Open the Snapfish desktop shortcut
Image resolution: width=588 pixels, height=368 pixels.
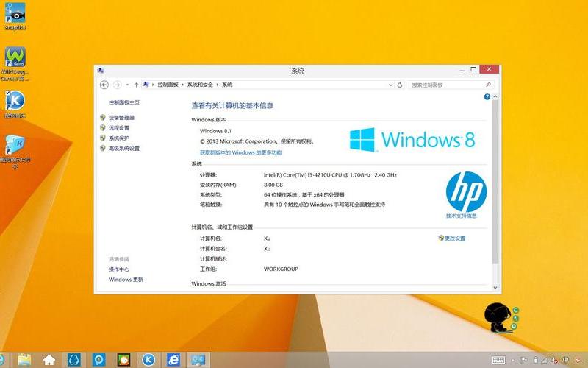[x=15, y=16]
